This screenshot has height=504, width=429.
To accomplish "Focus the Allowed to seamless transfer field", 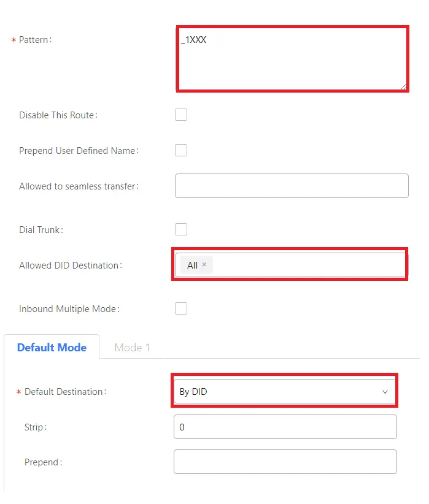I will tap(292, 186).
